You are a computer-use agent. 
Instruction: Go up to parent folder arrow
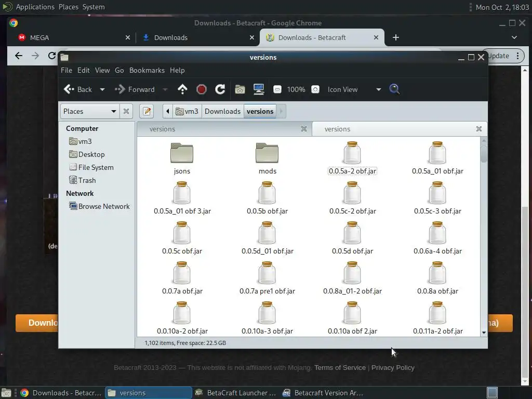point(182,89)
